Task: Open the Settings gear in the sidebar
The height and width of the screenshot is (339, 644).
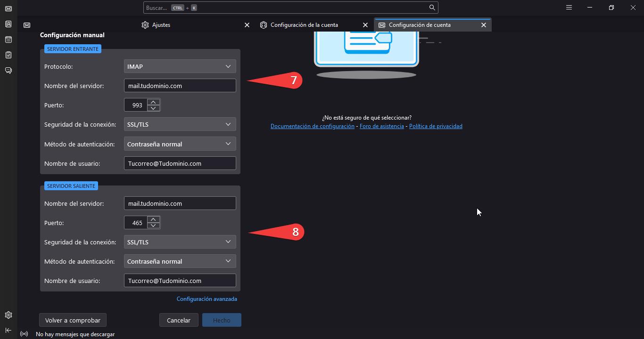Action: pos(8,315)
